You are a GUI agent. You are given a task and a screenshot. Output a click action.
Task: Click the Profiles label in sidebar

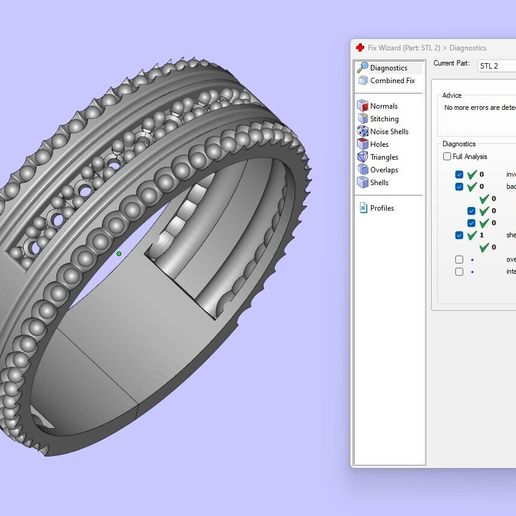point(382,208)
